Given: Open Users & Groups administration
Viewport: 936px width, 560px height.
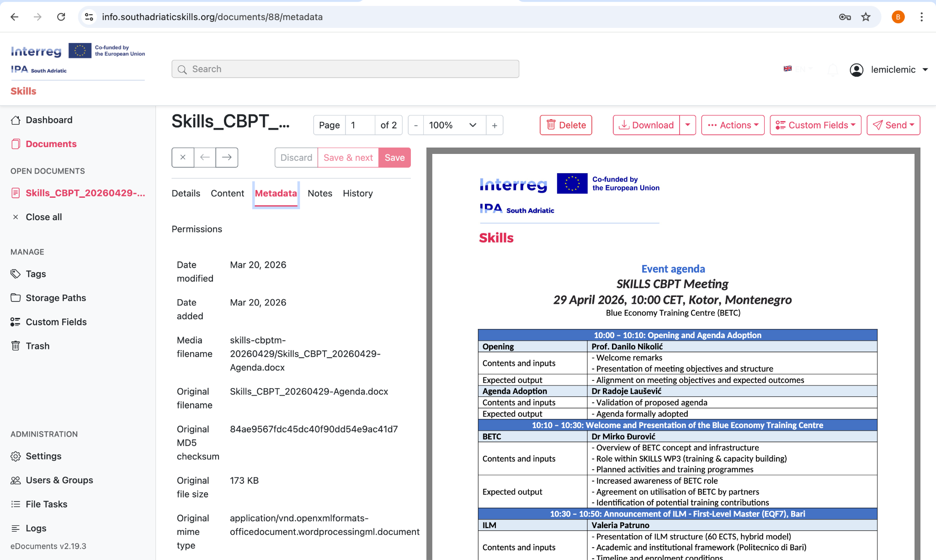Looking at the screenshot, I should 59,480.
